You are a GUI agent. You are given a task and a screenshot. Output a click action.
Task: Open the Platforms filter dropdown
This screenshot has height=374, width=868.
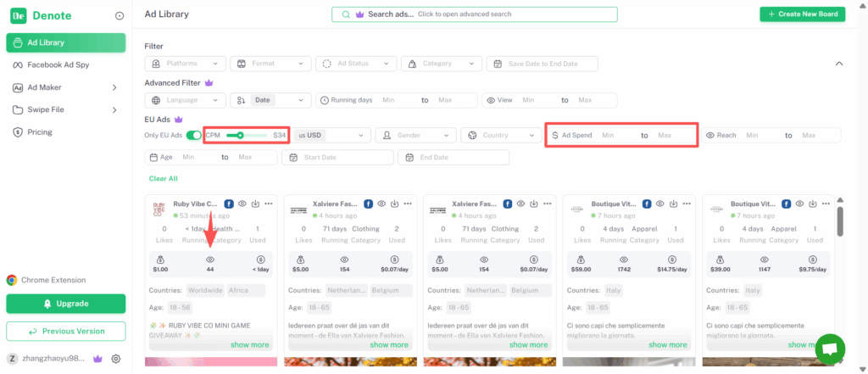[183, 64]
